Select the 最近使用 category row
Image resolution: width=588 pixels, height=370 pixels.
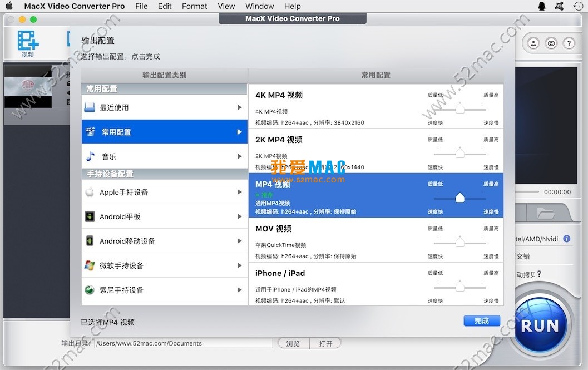(164, 107)
